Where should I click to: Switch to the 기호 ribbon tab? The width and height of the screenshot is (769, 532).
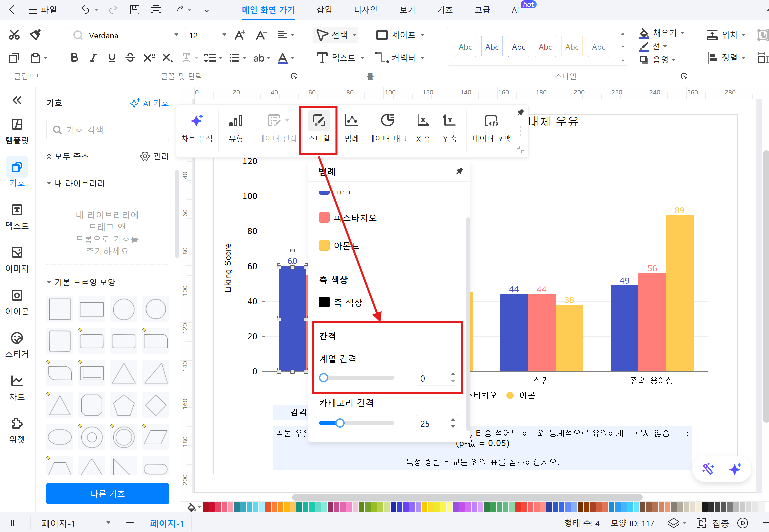click(445, 10)
